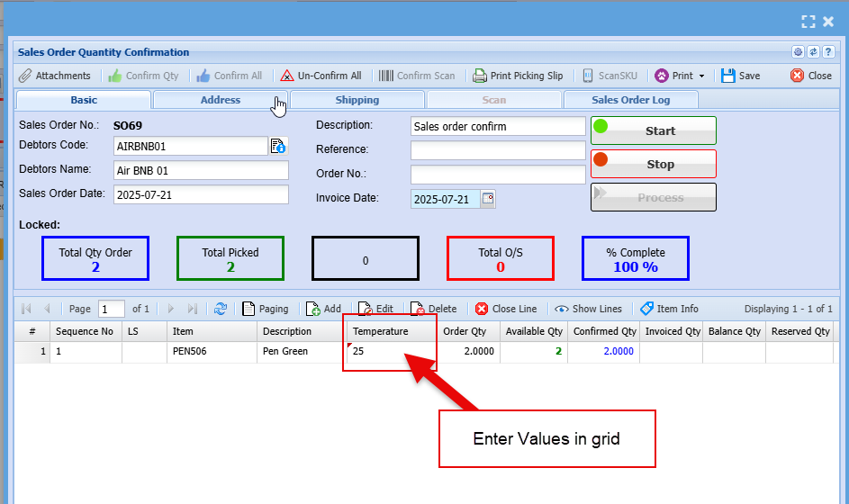This screenshot has height=504, width=849.
Task: Go to previous page icon
Action: 47,309
